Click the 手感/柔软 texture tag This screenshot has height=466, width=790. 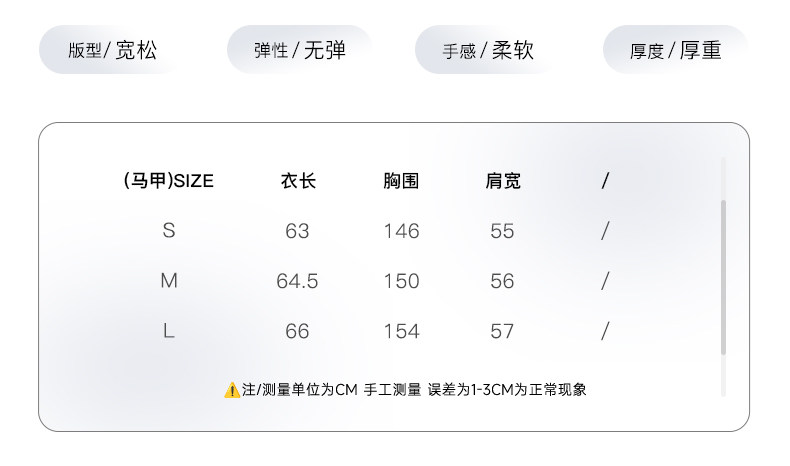[x=488, y=50]
